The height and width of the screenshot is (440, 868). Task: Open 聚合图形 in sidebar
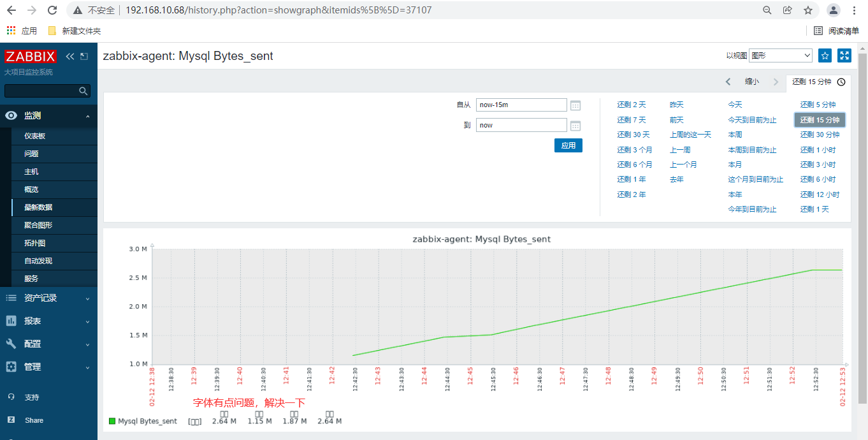click(54, 225)
